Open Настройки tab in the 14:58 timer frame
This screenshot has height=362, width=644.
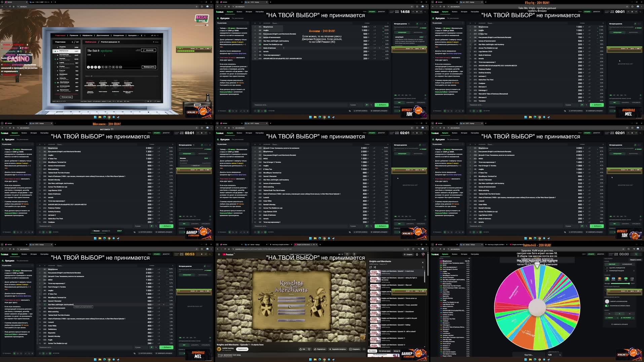[260, 12]
